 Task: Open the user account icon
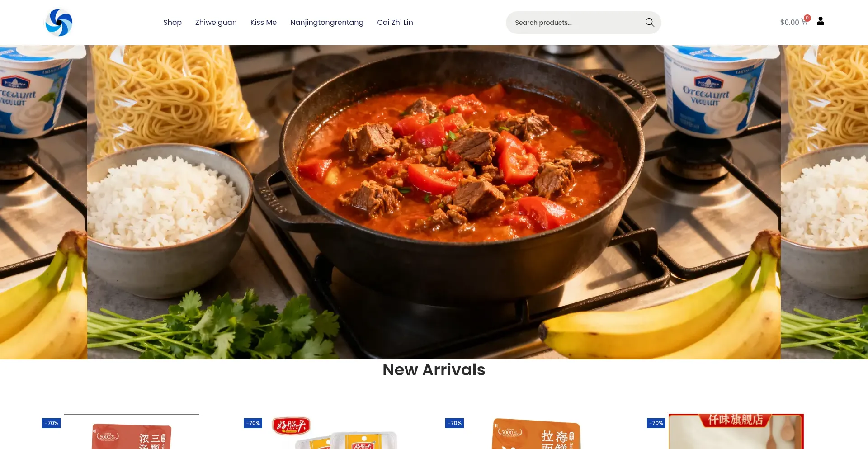pyautogui.click(x=821, y=21)
